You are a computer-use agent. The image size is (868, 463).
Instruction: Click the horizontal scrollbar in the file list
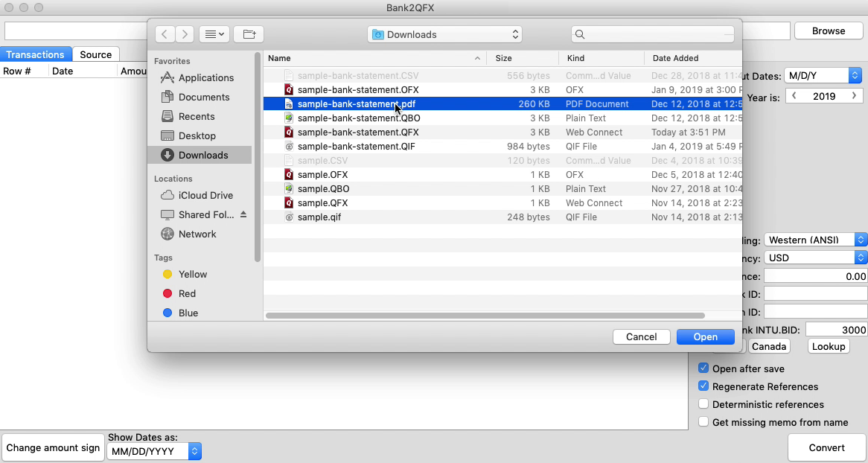click(485, 316)
